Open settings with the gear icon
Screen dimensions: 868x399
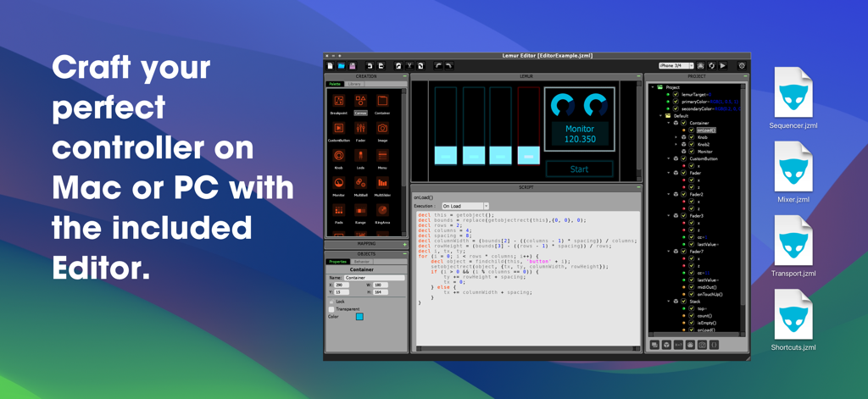[x=742, y=65]
